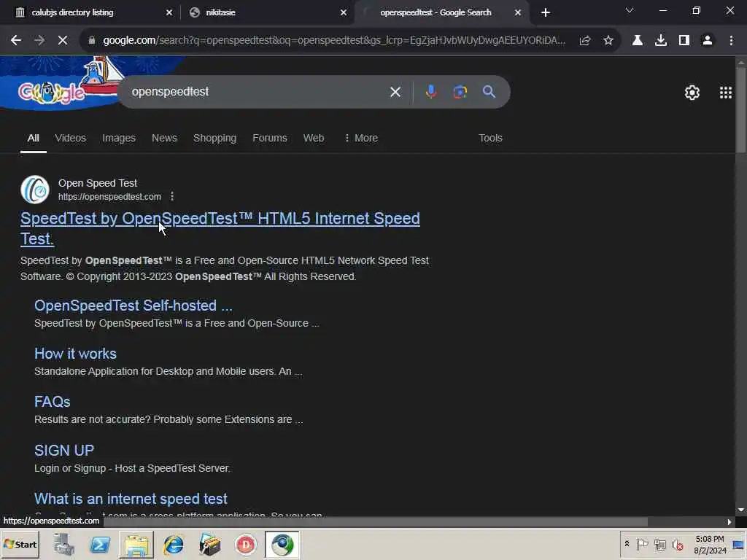Open the Google apps grid

[726, 93]
